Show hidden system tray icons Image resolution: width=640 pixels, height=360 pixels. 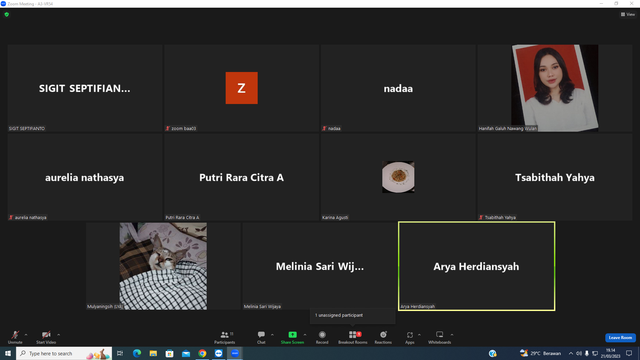(x=571, y=353)
